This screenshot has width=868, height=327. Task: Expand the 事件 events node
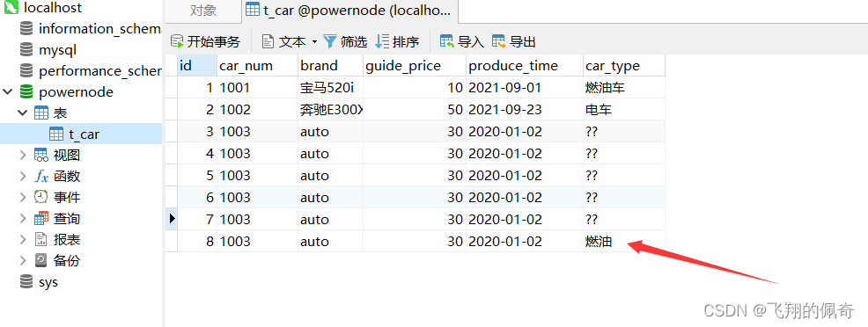pyautogui.click(x=23, y=197)
